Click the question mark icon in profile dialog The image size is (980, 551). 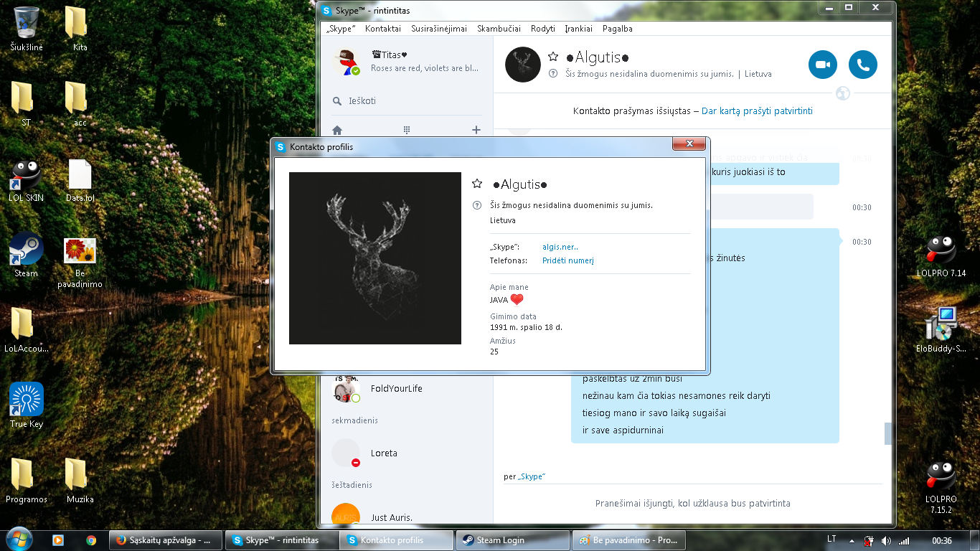click(x=477, y=205)
